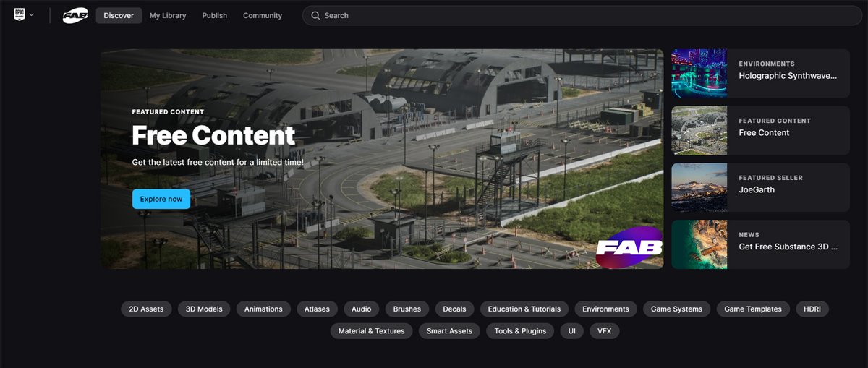Open Material & Textures category
Image resolution: width=868 pixels, height=368 pixels.
click(371, 331)
